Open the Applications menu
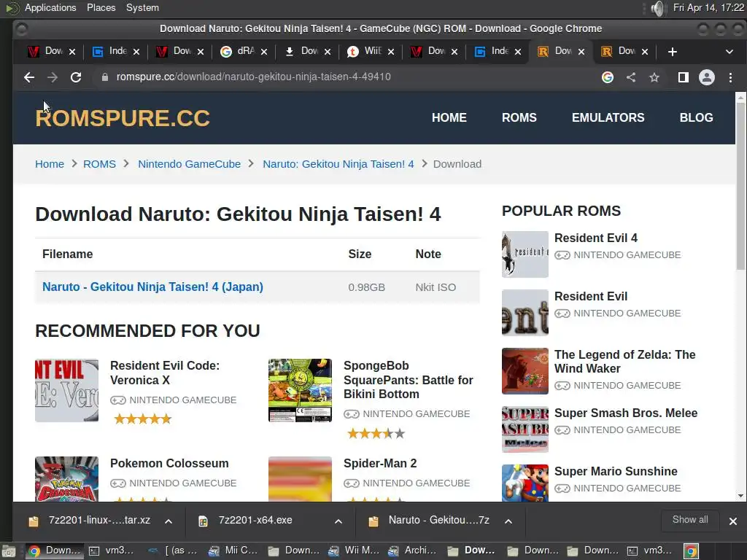 click(x=50, y=7)
